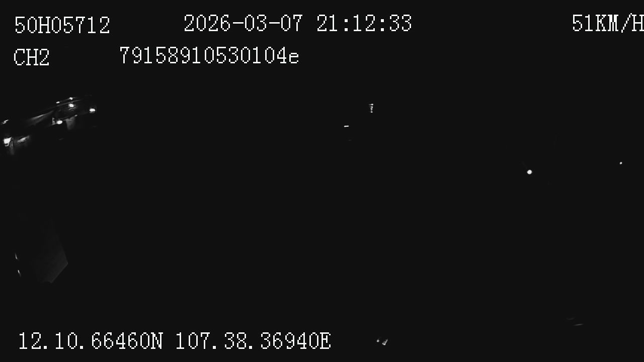
Task: Click the short horizontal dash light near center
Action: tap(346, 126)
